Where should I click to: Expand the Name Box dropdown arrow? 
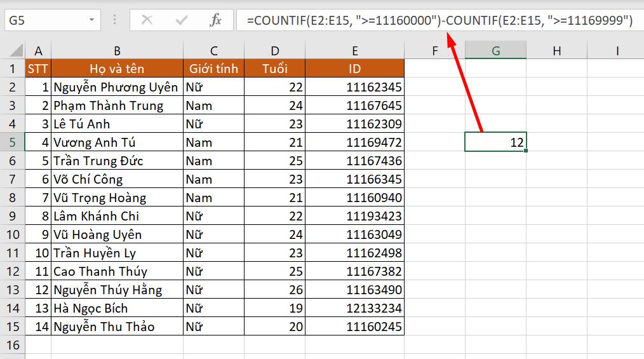point(91,20)
